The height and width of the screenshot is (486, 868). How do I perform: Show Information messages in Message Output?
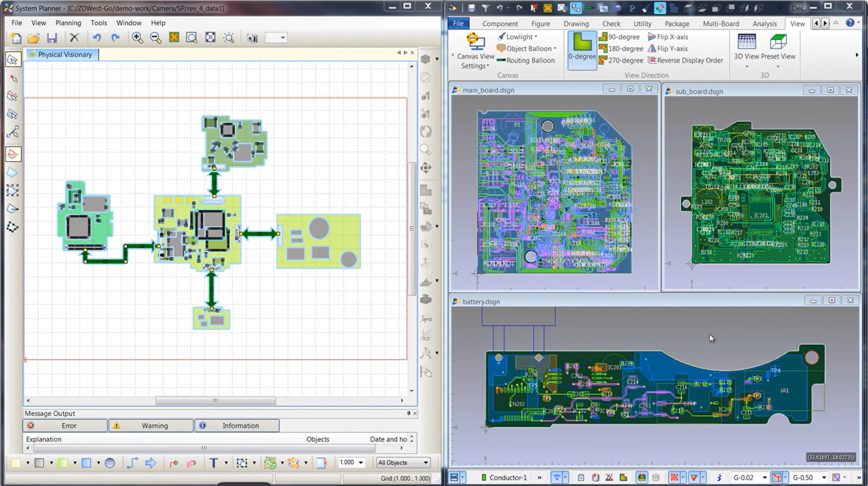pos(237,426)
